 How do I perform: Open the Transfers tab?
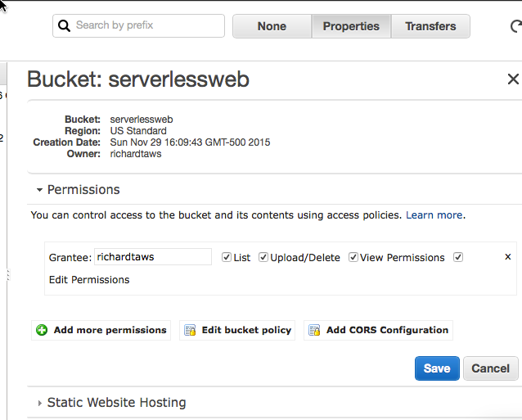point(430,26)
